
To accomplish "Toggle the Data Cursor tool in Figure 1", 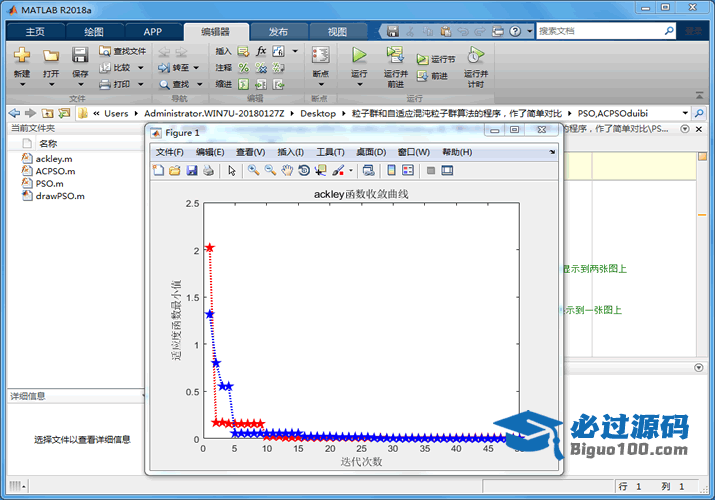I will coord(321,170).
